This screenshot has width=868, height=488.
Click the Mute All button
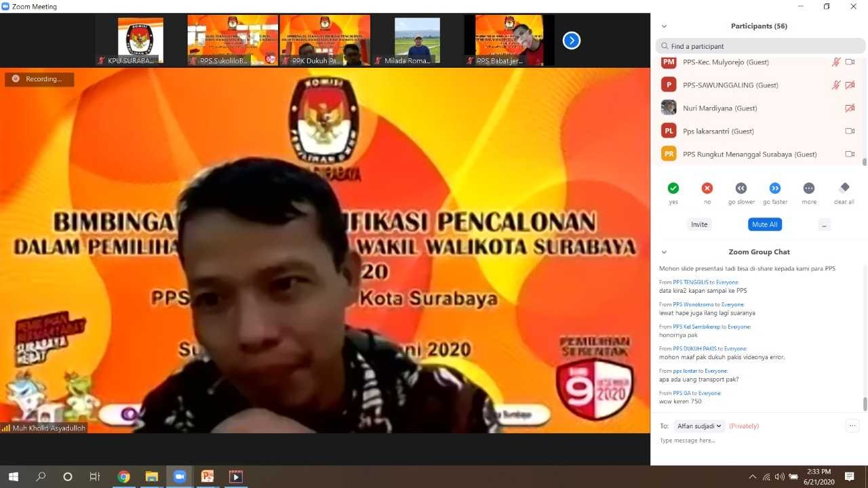764,224
